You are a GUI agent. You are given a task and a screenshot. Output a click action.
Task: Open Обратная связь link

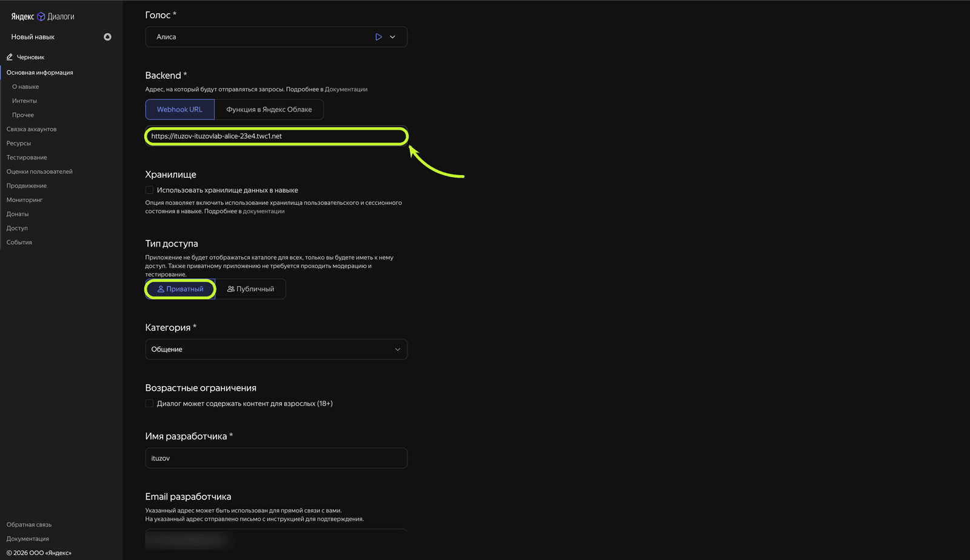(29, 525)
